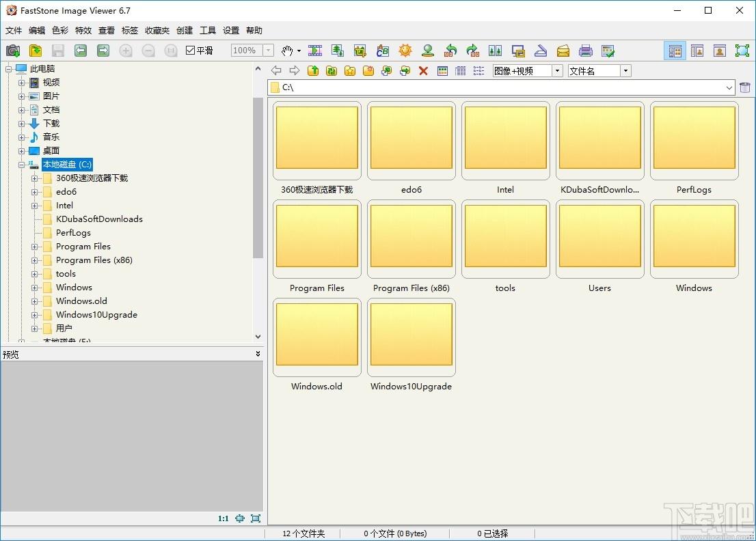
Task: Click the folder tree vertical scrollbar
Action: tap(258, 178)
